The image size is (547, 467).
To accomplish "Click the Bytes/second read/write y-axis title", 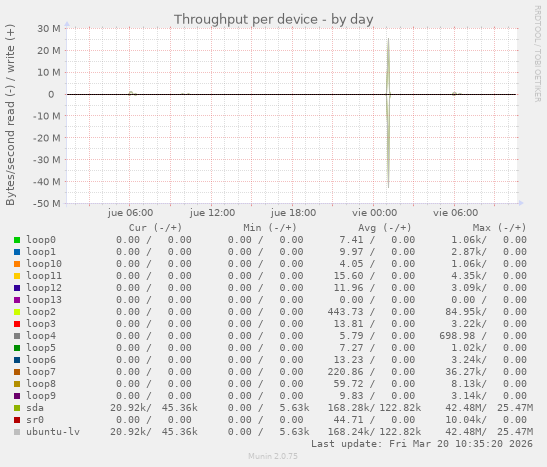I will pos(10,115).
